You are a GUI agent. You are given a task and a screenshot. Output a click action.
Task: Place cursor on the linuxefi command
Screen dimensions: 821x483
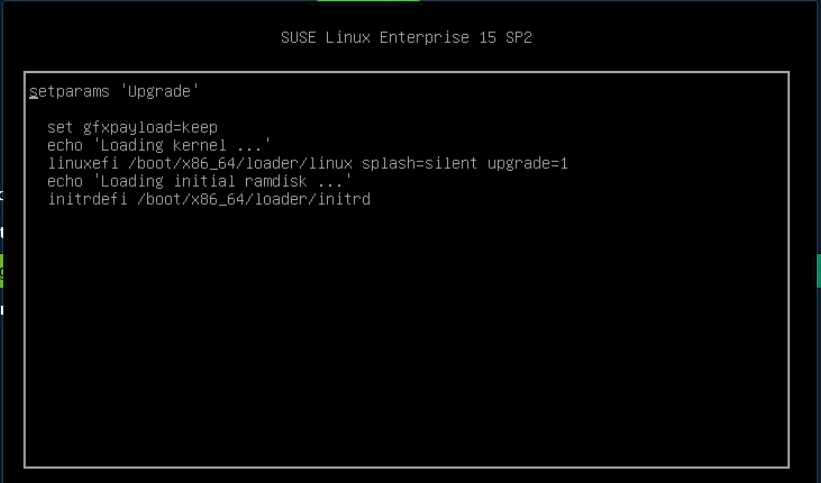(x=83, y=163)
